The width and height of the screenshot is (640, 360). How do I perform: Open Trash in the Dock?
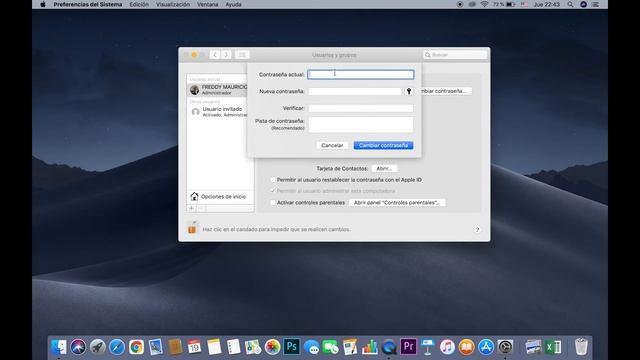581,347
